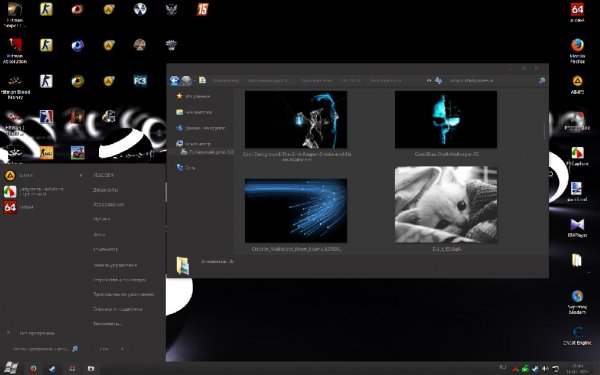Open Games from the Start menu
The image size is (600, 375).
pyautogui.click(x=99, y=234)
